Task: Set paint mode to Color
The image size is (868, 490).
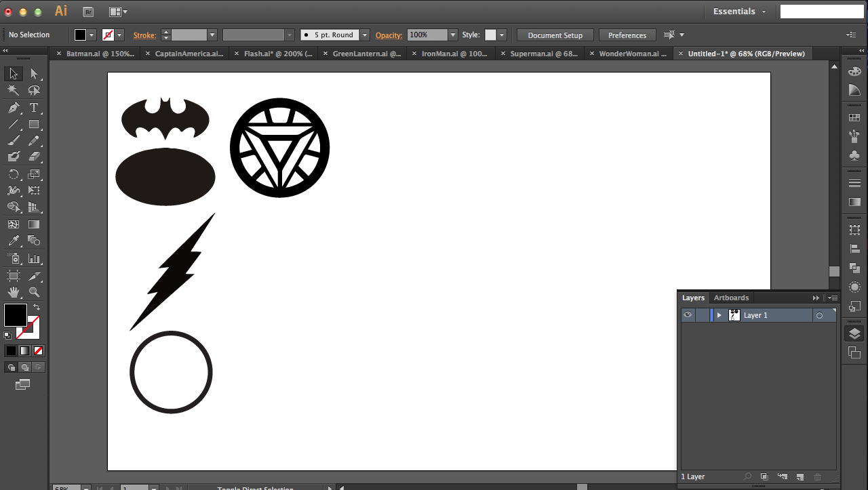Action: (x=11, y=350)
